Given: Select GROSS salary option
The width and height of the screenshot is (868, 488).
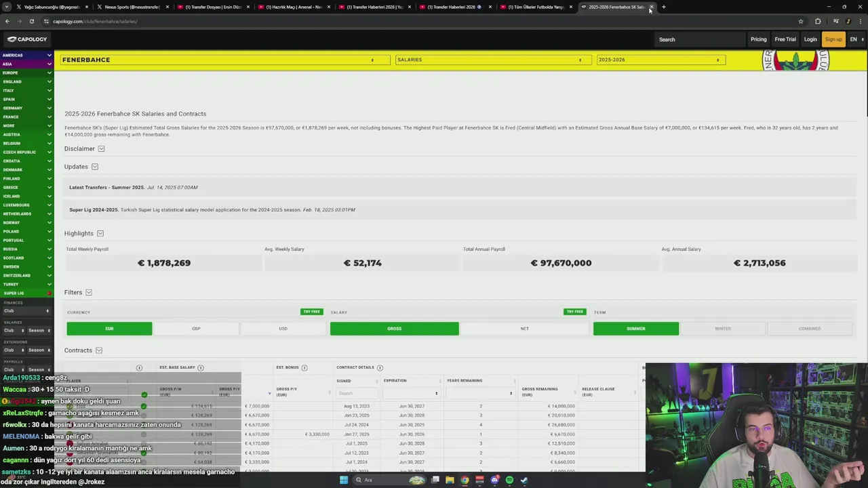Looking at the screenshot, I should tap(394, 329).
